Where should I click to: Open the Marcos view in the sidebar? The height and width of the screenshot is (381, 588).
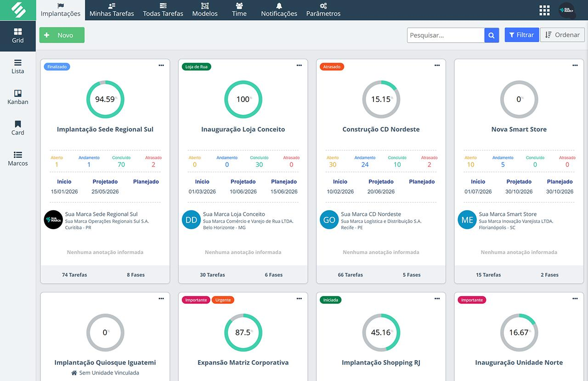pos(17,158)
